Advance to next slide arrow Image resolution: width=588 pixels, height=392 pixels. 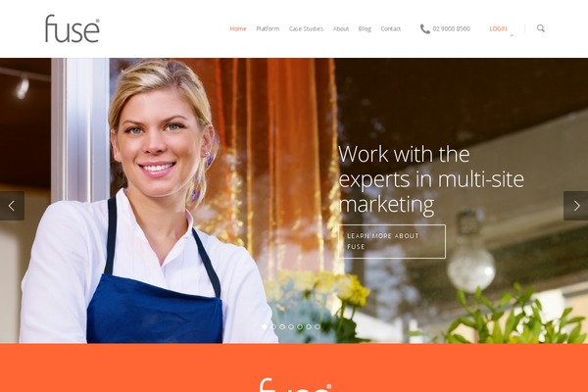(x=576, y=206)
